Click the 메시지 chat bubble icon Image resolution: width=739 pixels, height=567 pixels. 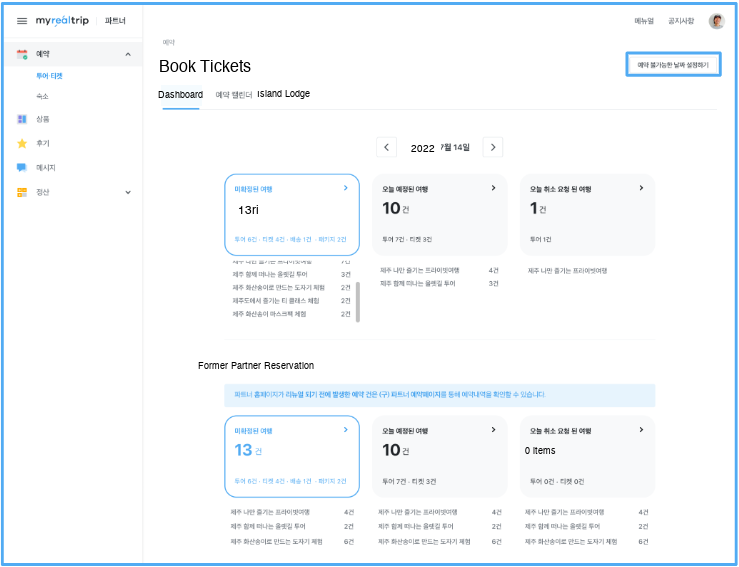pyautogui.click(x=22, y=167)
